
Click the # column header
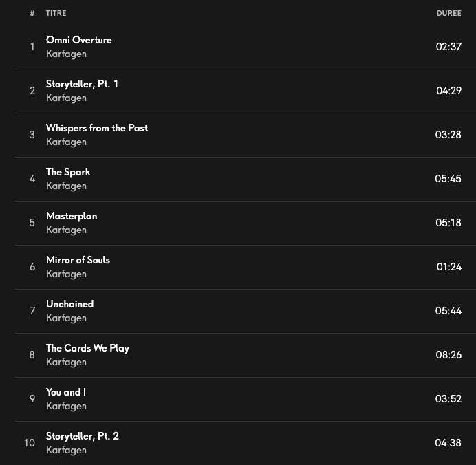pos(32,14)
